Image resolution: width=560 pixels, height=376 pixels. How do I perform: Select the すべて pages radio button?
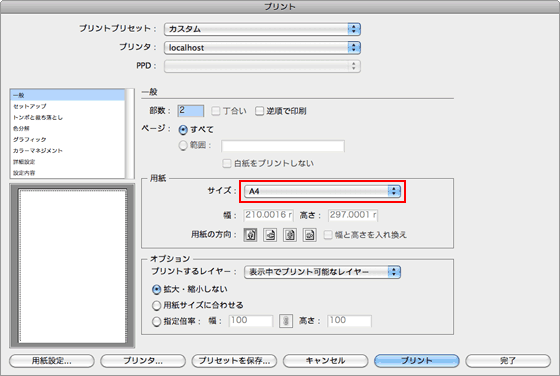pos(183,130)
